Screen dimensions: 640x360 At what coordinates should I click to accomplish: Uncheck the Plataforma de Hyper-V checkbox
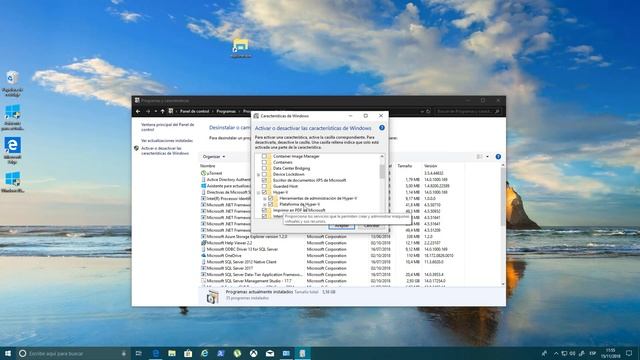pos(271,204)
